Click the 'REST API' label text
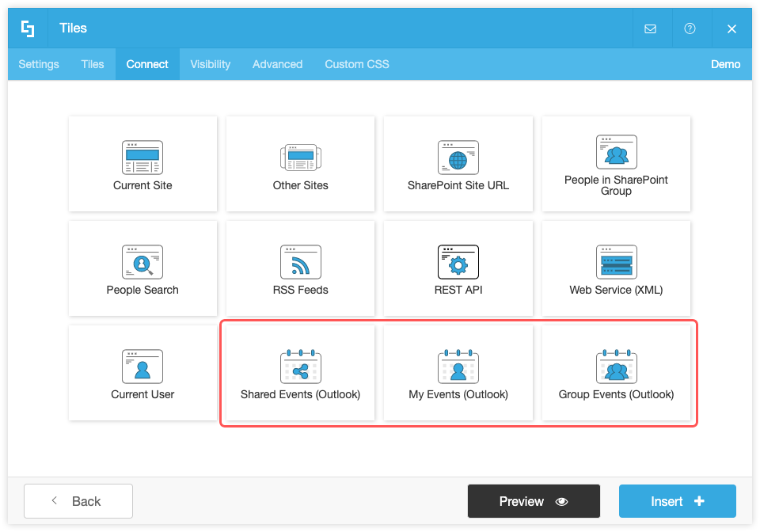The image size is (760, 532). pyautogui.click(x=458, y=290)
